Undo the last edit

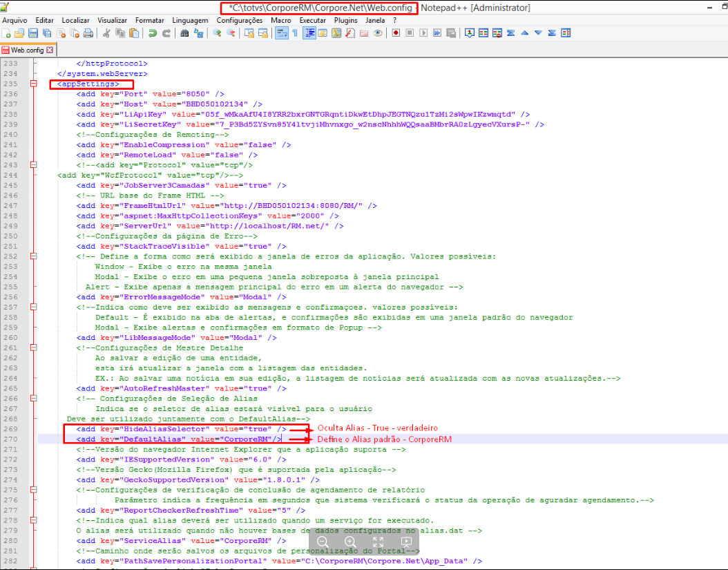pyautogui.click(x=152, y=33)
